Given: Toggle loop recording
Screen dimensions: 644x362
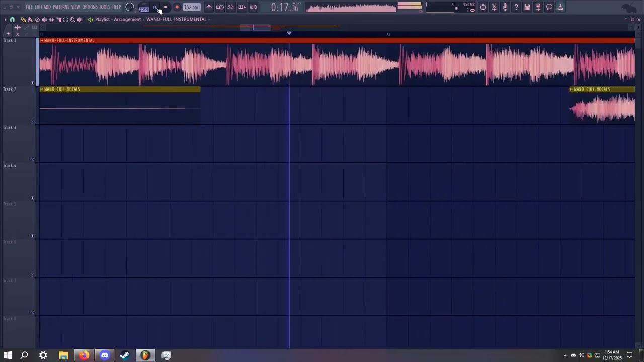Looking at the screenshot, I should (253, 7).
